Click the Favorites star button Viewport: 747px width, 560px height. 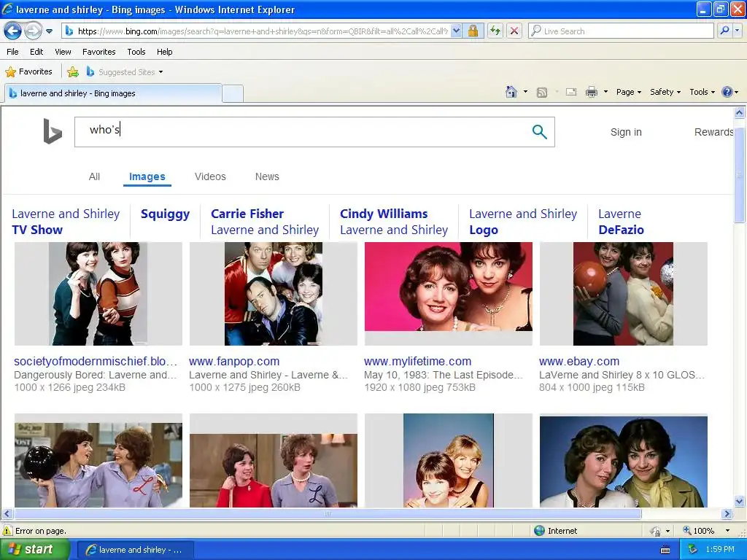tap(28, 72)
